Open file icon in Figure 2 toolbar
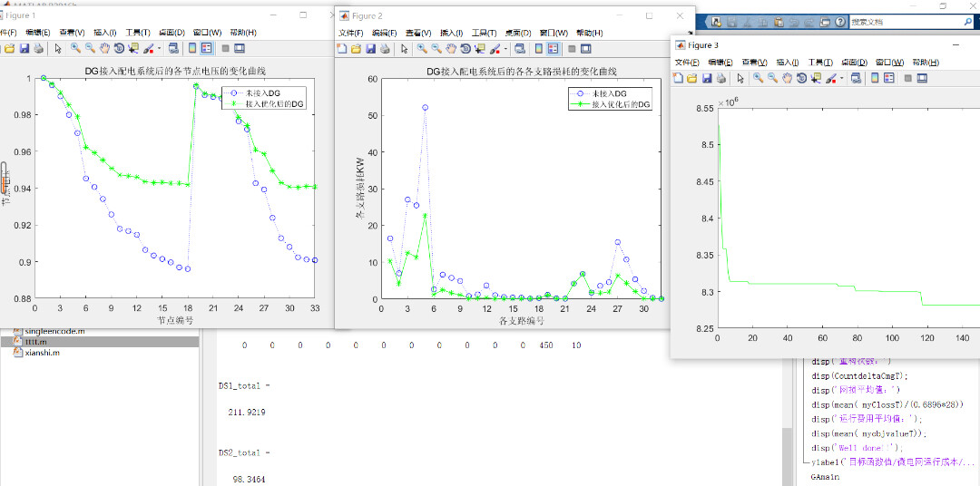 point(357,49)
